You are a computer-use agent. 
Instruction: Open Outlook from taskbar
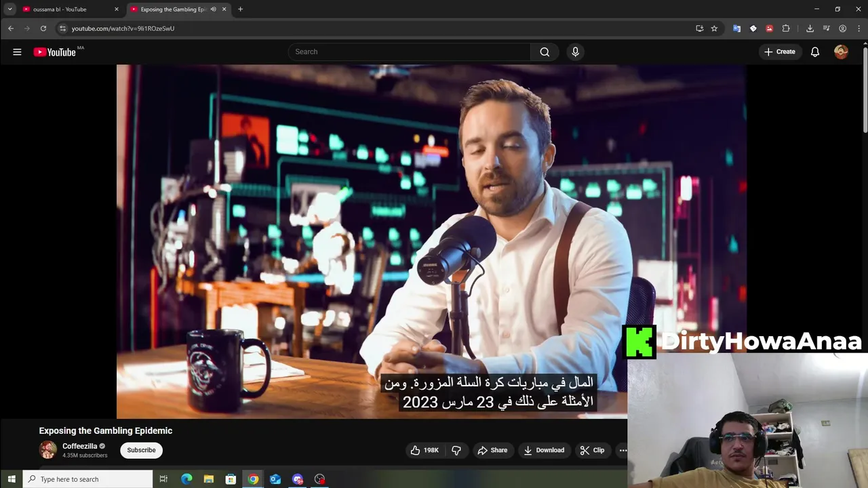tap(275, 479)
